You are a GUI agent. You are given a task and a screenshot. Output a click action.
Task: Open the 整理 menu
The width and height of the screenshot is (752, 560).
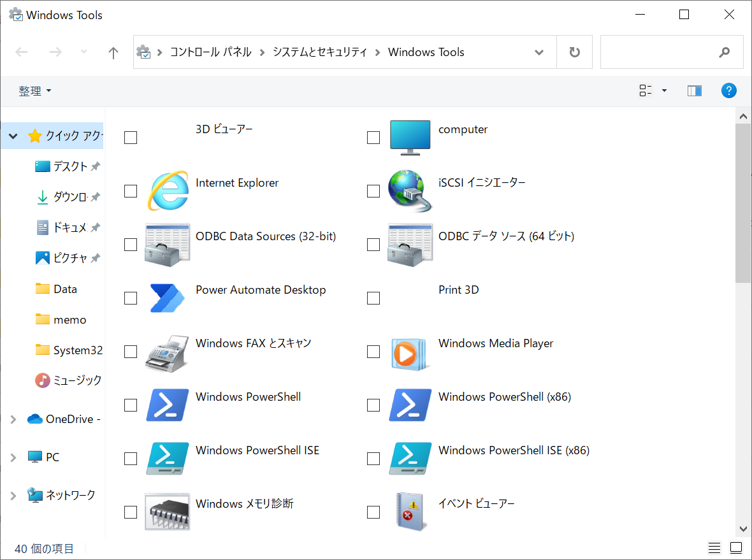click(x=34, y=90)
